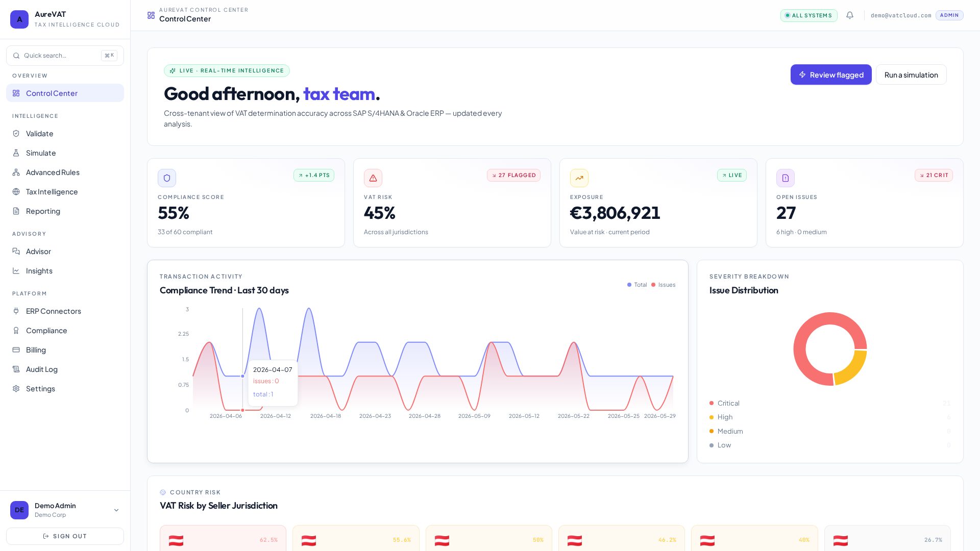Open the Control Center menu item
980x551 pixels.
click(65, 93)
